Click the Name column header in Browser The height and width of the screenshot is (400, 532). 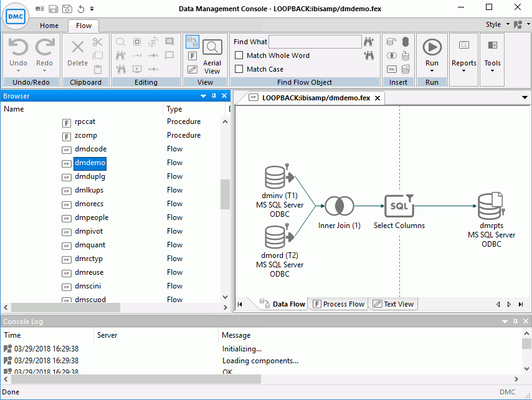(x=82, y=109)
